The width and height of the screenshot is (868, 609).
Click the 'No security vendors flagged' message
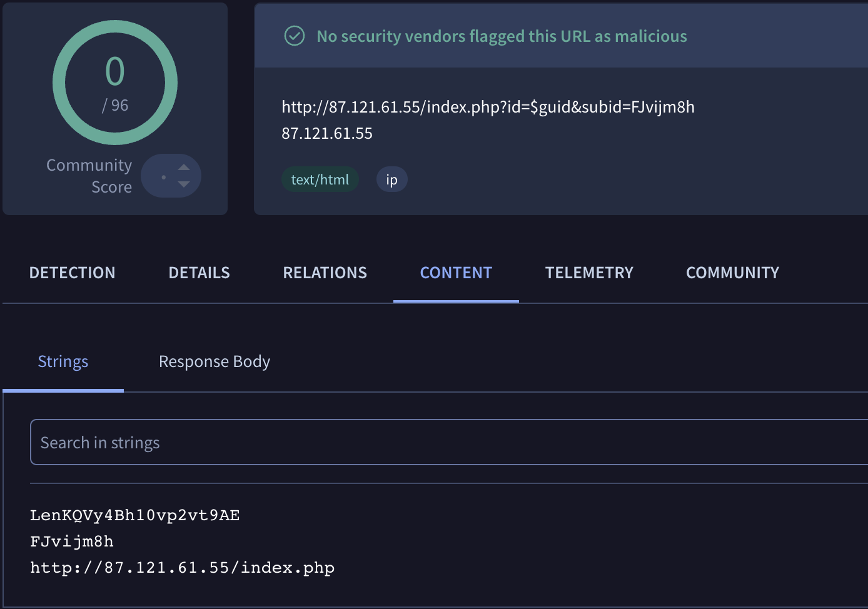(502, 36)
